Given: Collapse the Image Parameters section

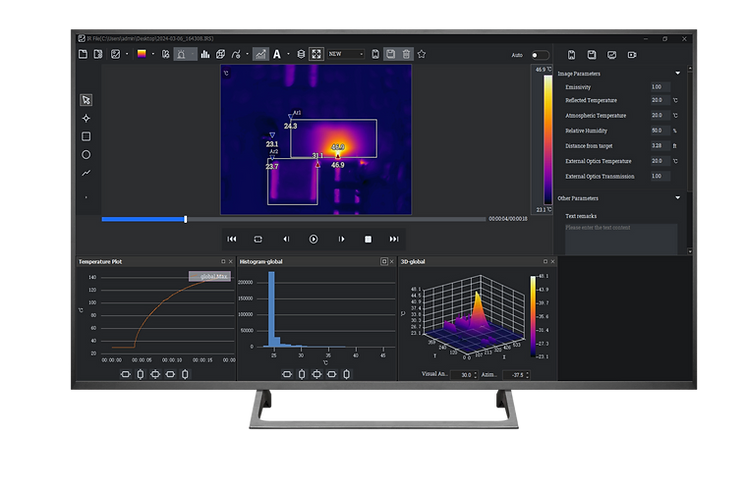Looking at the screenshot, I should (x=678, y=73).
